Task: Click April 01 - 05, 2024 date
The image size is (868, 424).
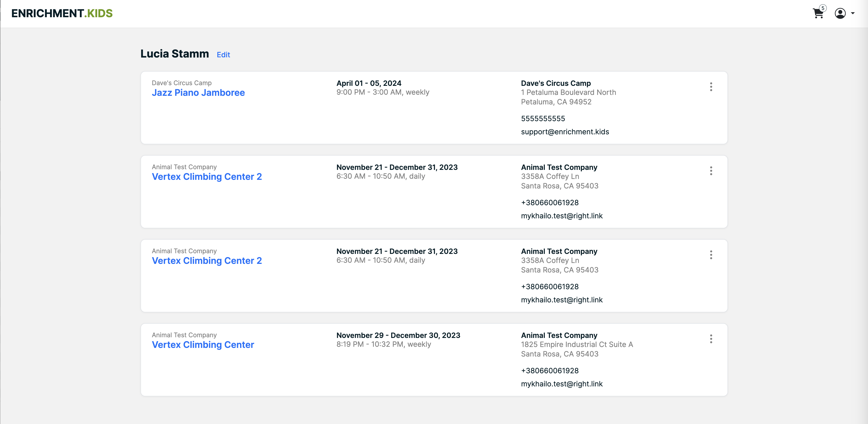Action: (369, 83)
